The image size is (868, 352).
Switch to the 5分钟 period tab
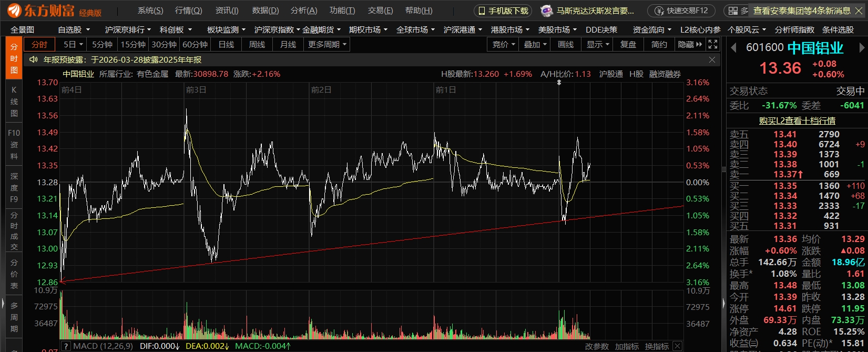(x=102, y=45)
